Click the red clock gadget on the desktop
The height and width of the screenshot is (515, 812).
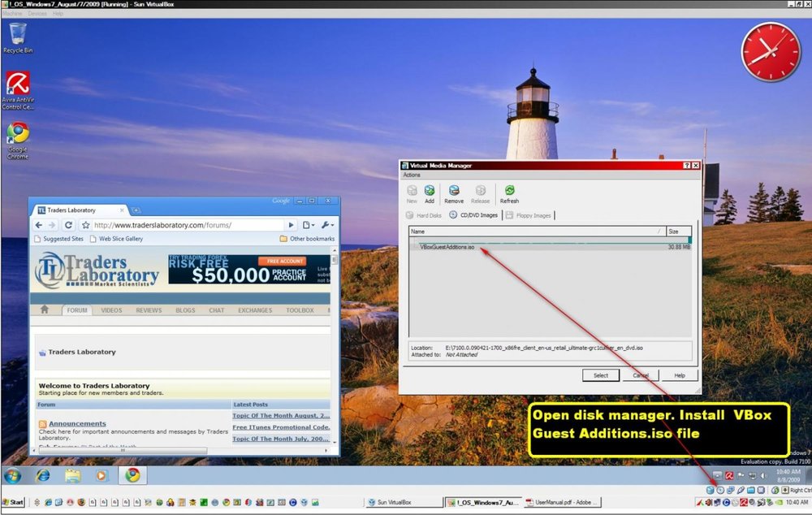771,51
